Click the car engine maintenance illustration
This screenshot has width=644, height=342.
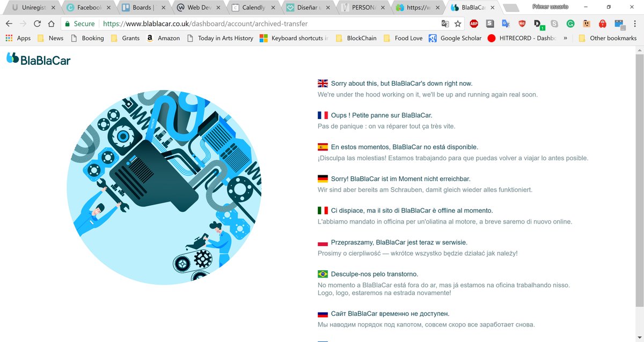tap(164, 187)
